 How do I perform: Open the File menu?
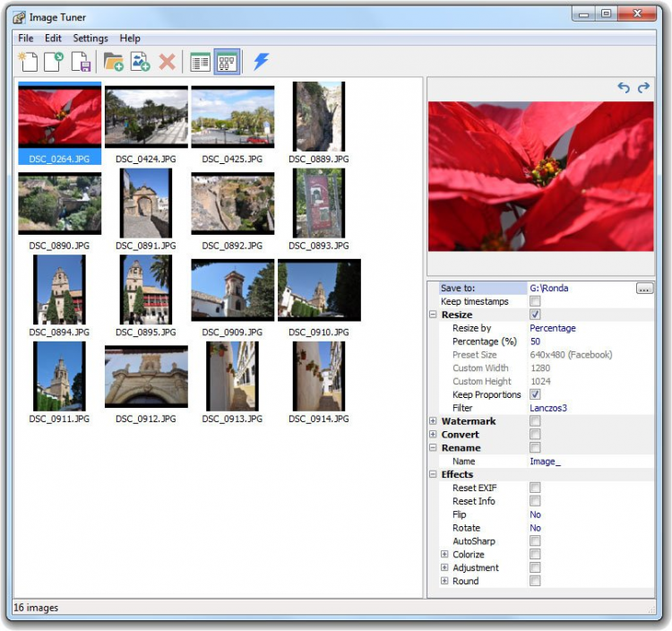click(26, 39)
